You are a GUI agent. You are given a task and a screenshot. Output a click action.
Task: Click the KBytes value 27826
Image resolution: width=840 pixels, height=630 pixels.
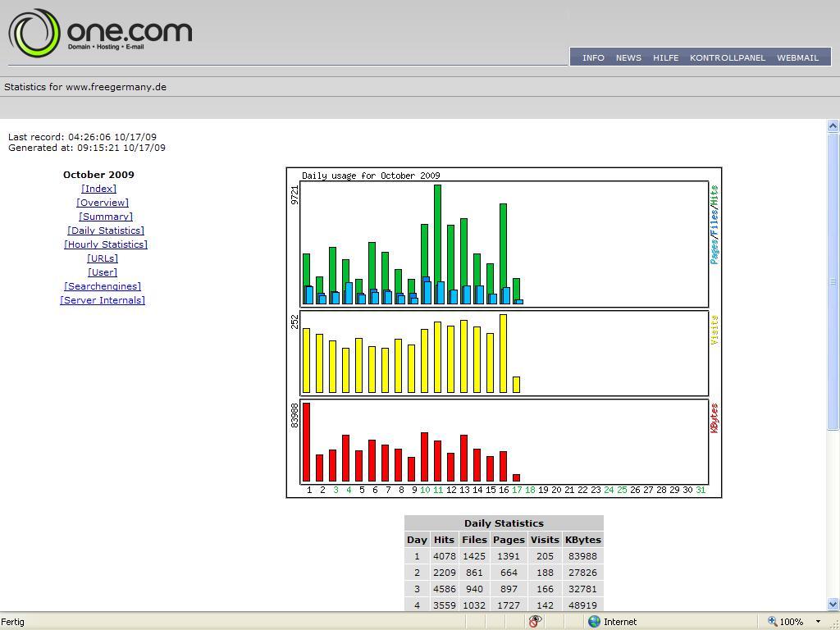point(583,573)
